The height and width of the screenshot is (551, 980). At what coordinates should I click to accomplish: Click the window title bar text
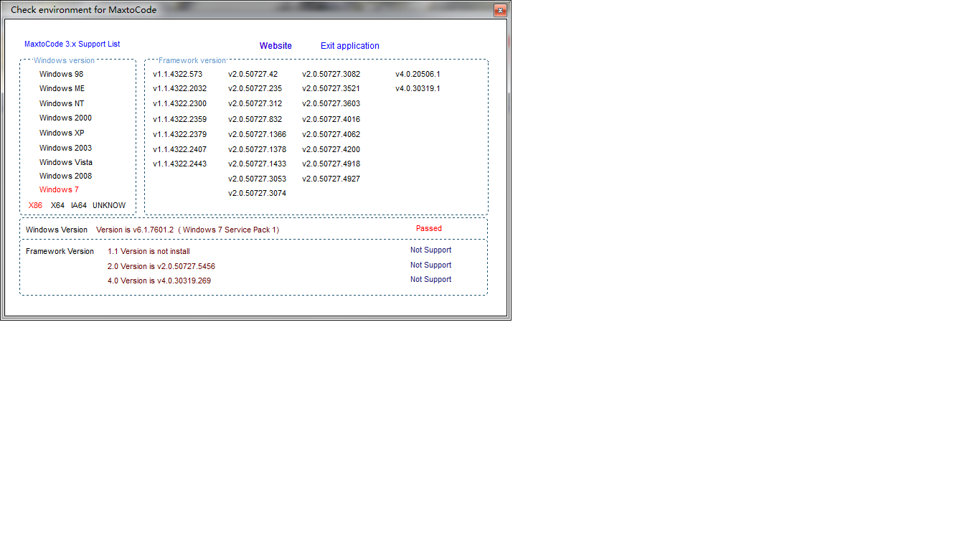tap(84, 10)
